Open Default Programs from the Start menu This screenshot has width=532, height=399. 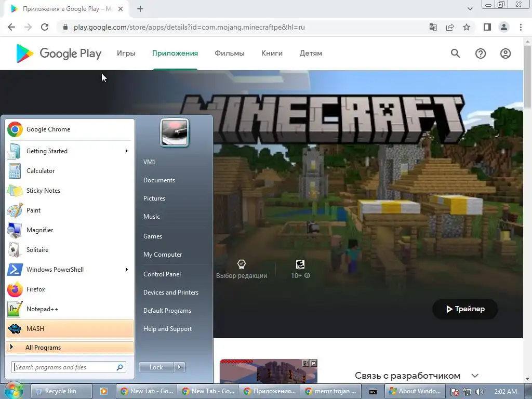point(167,311)
